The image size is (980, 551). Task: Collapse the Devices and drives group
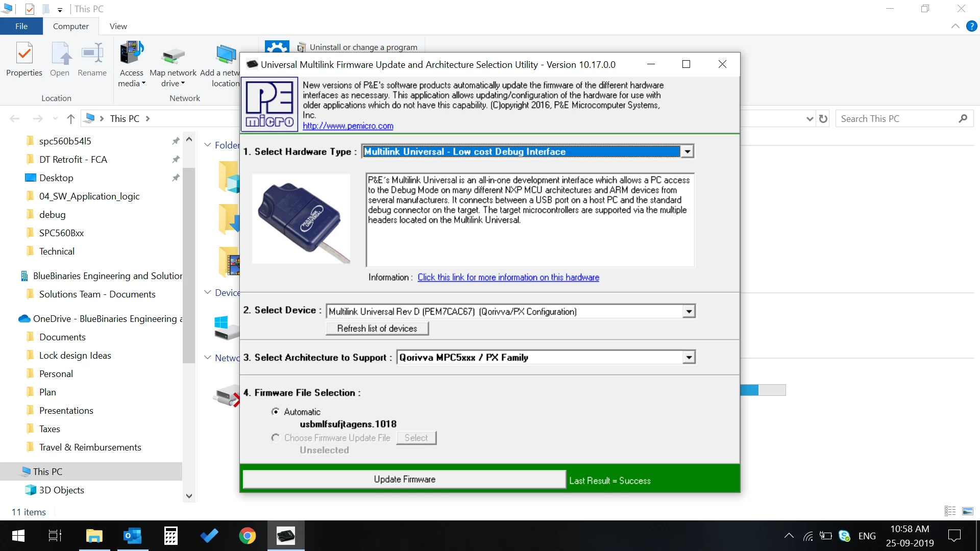point(208,292)
